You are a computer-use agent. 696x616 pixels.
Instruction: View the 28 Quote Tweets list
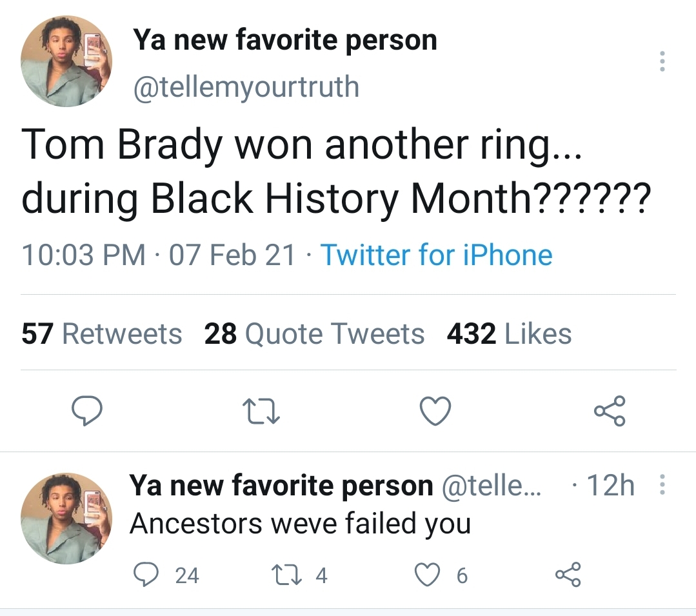(x=314, y=334)
